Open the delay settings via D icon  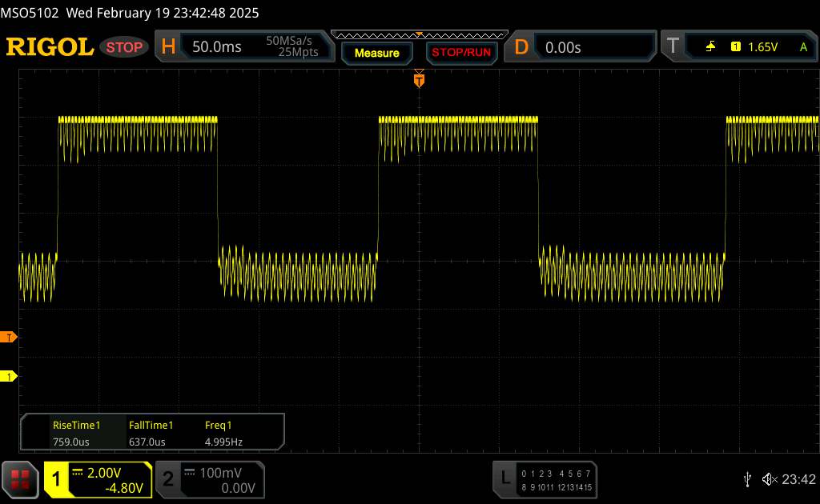(521, 47)
